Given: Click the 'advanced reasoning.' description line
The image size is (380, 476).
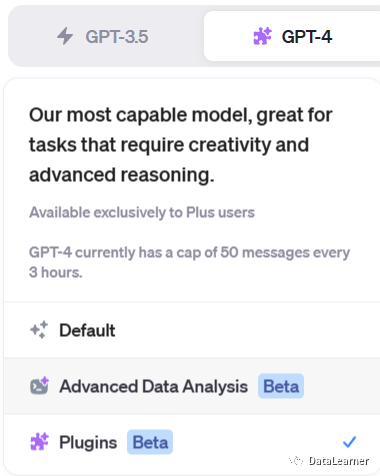Looking at the screenshot, I should click(122, 175).
